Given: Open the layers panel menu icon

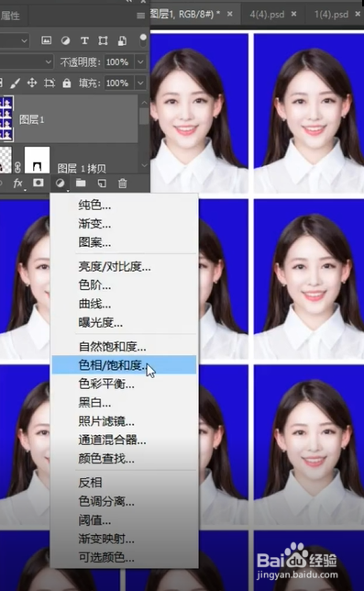Looking at the screenshot, I should point(141,16).
